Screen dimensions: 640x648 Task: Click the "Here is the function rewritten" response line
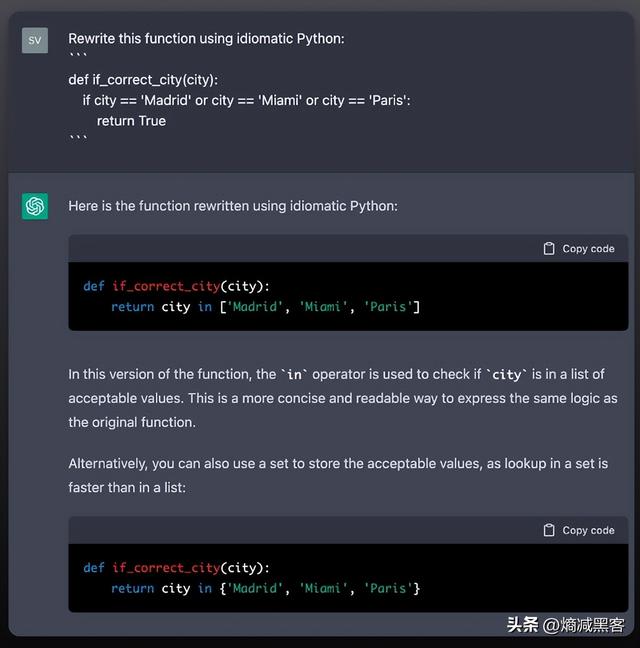[x=232, y=206]
